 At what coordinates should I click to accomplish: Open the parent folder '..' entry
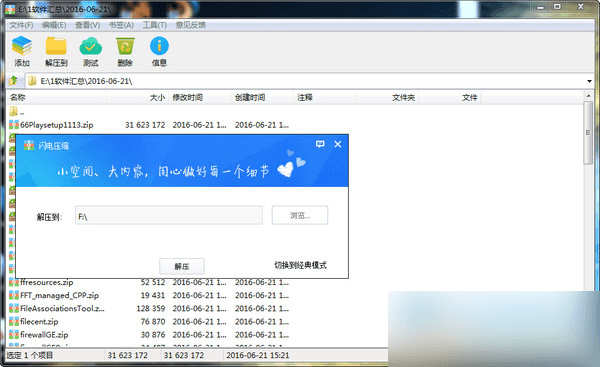(x=16, y=112)
